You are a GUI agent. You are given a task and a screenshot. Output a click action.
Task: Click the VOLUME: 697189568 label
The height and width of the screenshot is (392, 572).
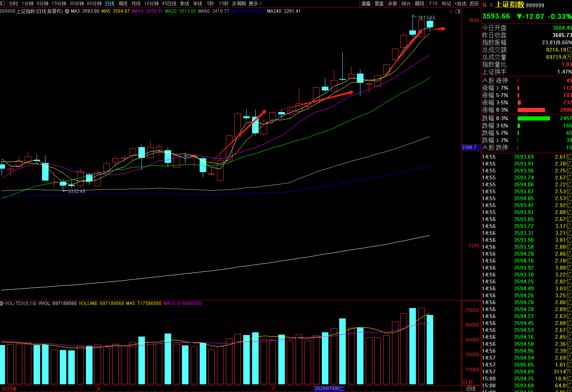[x=101, y=303]
